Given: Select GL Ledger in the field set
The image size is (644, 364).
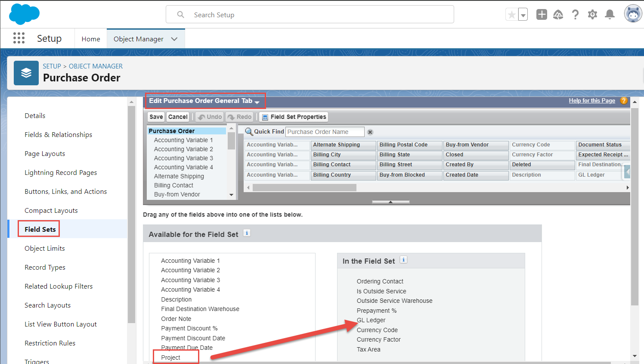Looking at the screenshot, I should pyautogui.click(x=371, y=320).
